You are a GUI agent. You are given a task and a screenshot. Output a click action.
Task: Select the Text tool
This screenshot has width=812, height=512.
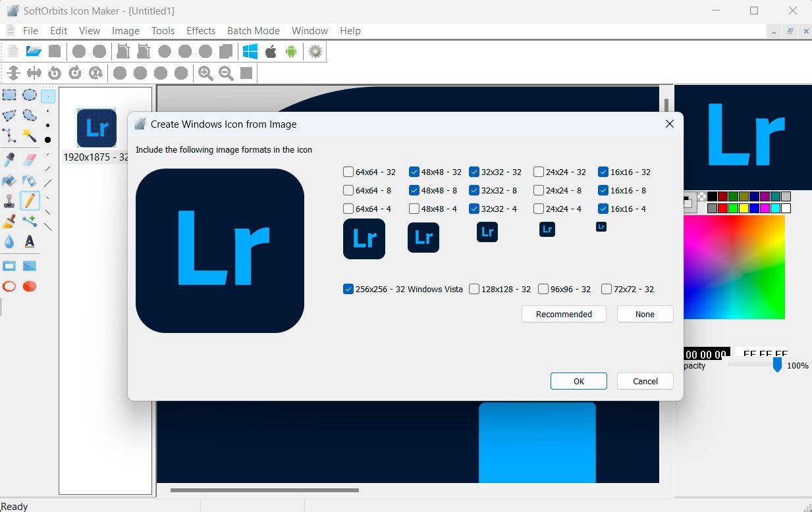[x=30, y=242]
